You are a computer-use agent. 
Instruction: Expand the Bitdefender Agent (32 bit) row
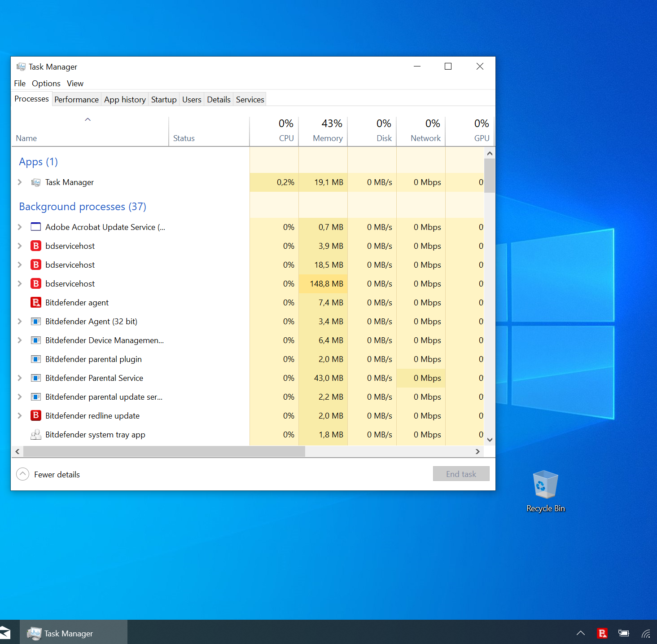coord(20,322)
